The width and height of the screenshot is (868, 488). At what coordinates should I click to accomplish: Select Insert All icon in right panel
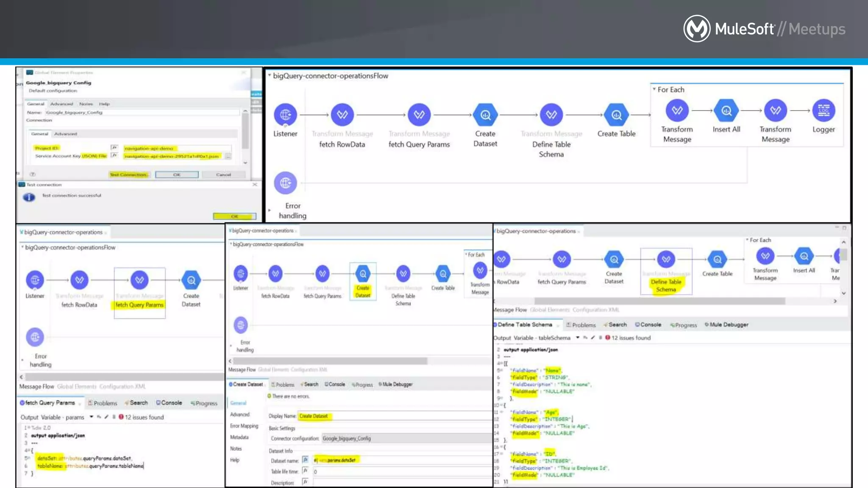coord(804,256)
